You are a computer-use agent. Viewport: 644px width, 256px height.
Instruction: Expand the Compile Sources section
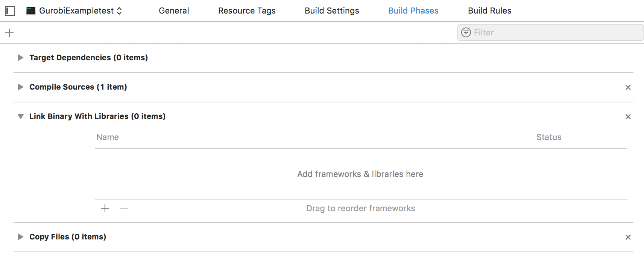click(x=21, y=87)
